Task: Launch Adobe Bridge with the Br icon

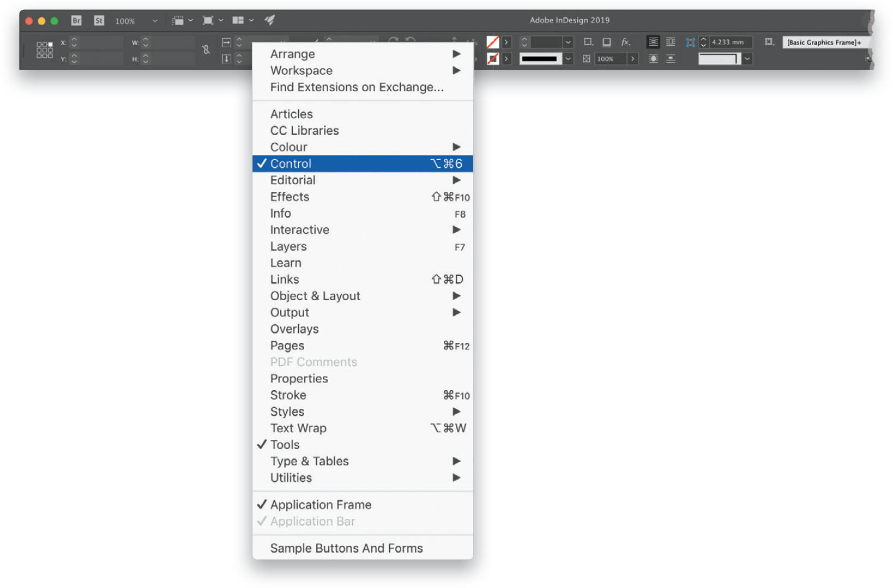Action: coord(76,20)
